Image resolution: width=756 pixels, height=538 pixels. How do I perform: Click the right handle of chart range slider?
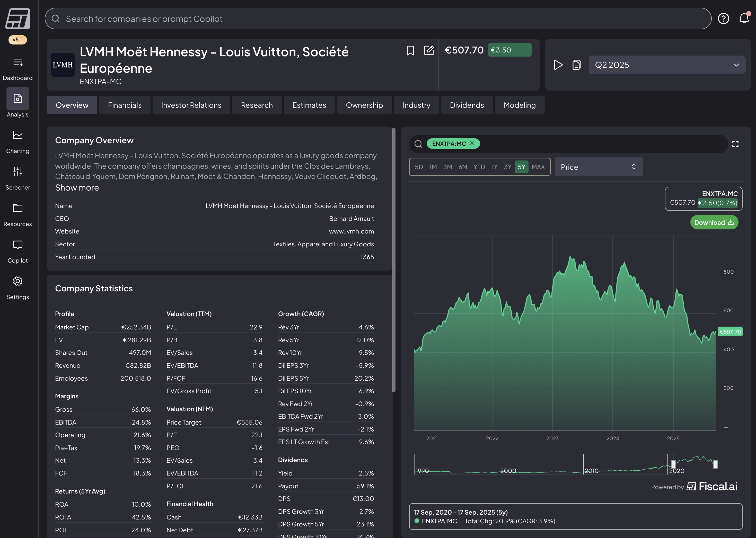715,464
